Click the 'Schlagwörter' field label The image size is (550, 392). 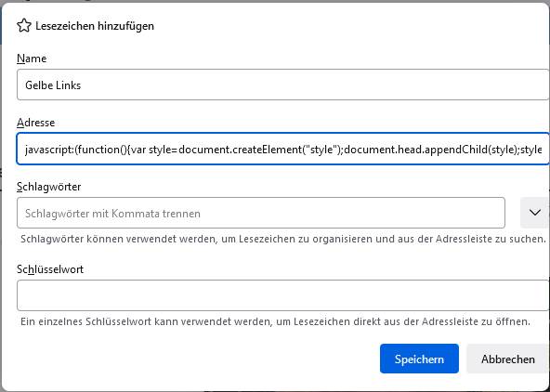[48, 187]
